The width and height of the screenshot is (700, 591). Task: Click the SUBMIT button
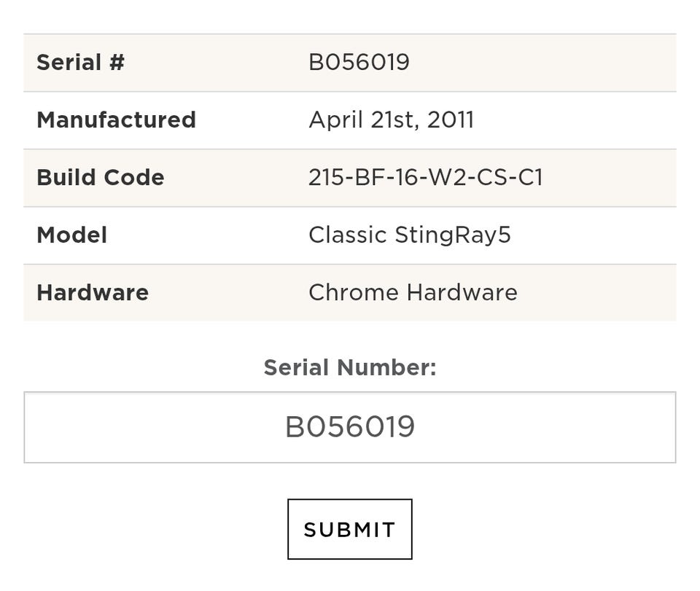[349, 529]
